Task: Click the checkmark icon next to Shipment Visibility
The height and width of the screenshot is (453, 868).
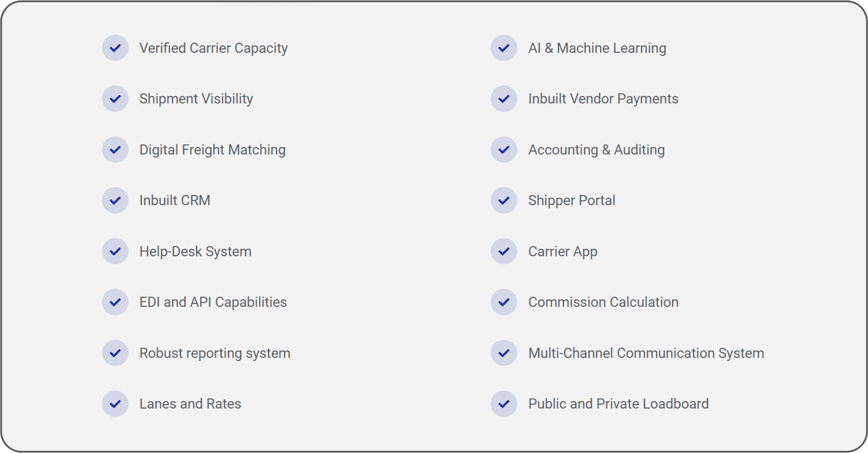Action: click(115, 99)
